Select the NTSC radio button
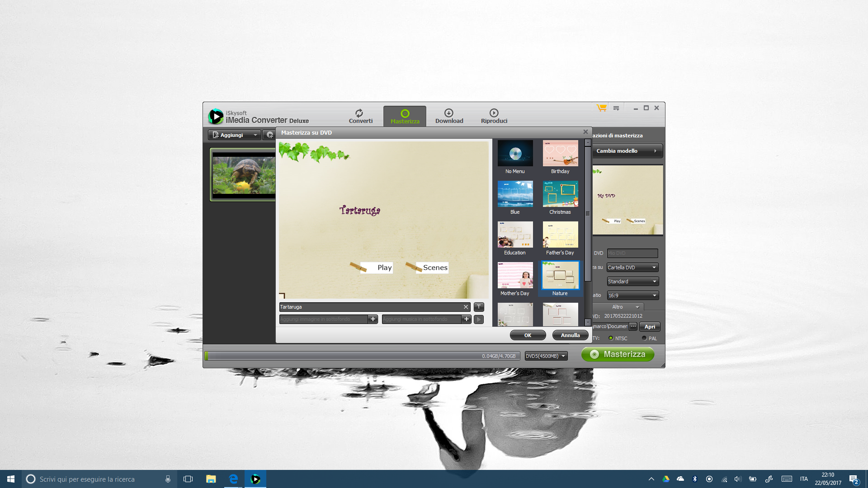Screen dimensions: 868x488 [x=611, y=338]
